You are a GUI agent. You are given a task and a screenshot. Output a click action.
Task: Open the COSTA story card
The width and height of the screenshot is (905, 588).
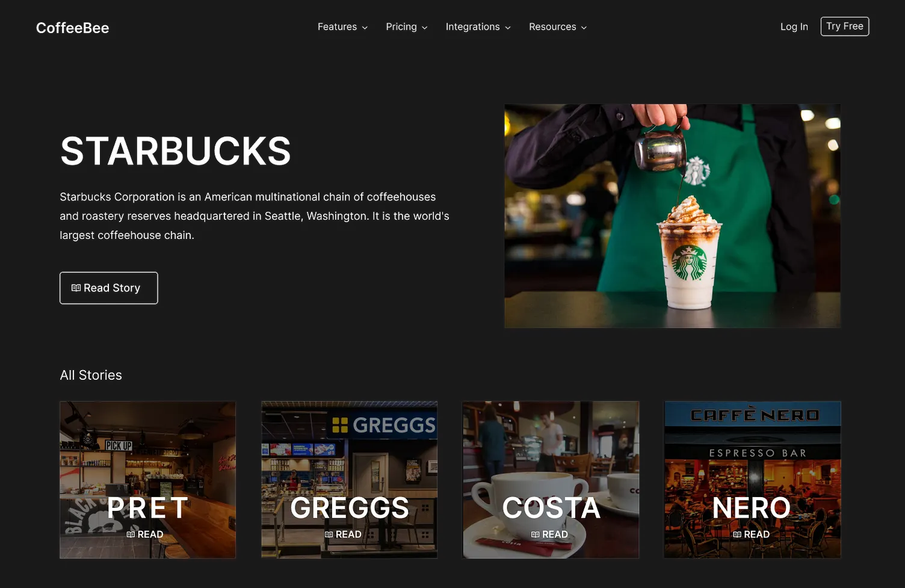(551, 480)
